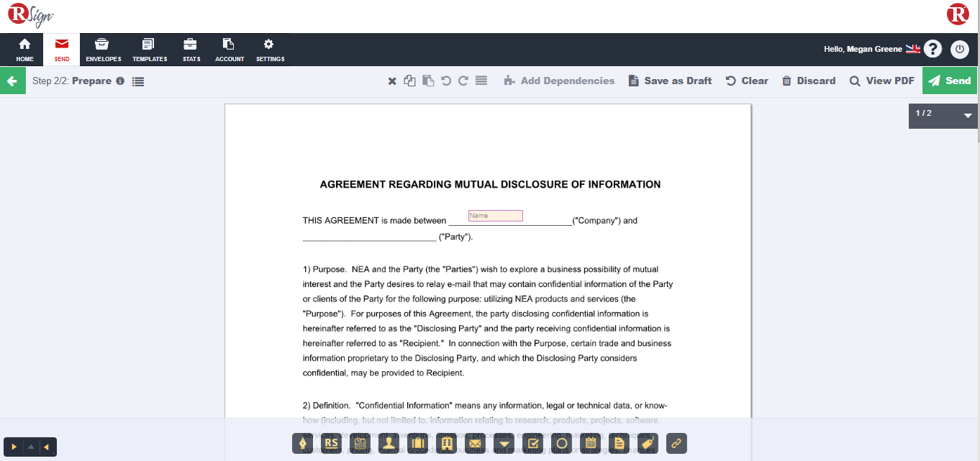Image resolution: width=980 pixels, height=461 pixels.
Task: Open the list icon beside Step 2/2
Action: 138,81
